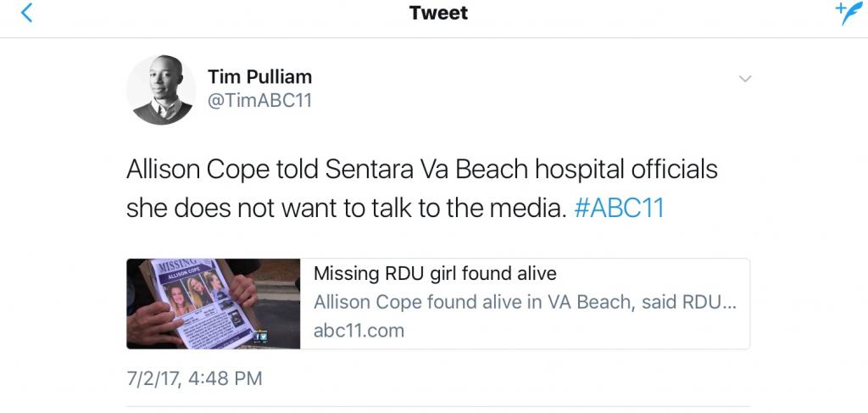
Task: Click the truncated 'said RDU…' text
Action: click(x=692, y=302)
